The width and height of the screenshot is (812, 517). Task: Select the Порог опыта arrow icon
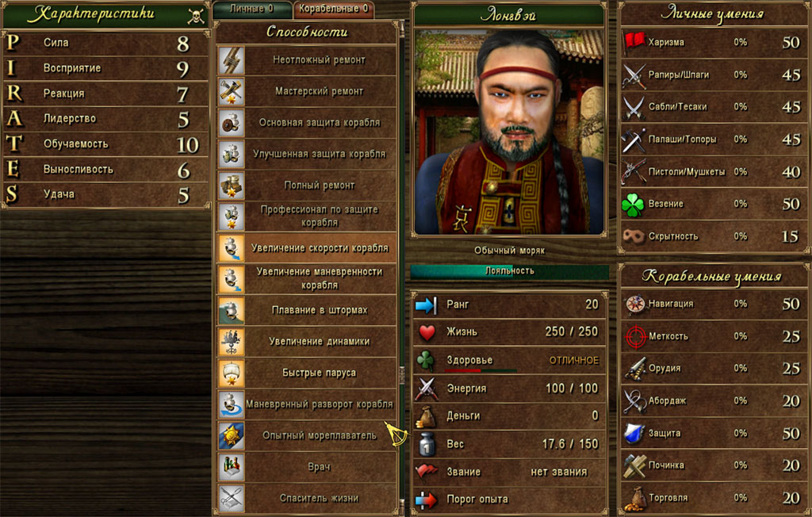click(426, 500)
